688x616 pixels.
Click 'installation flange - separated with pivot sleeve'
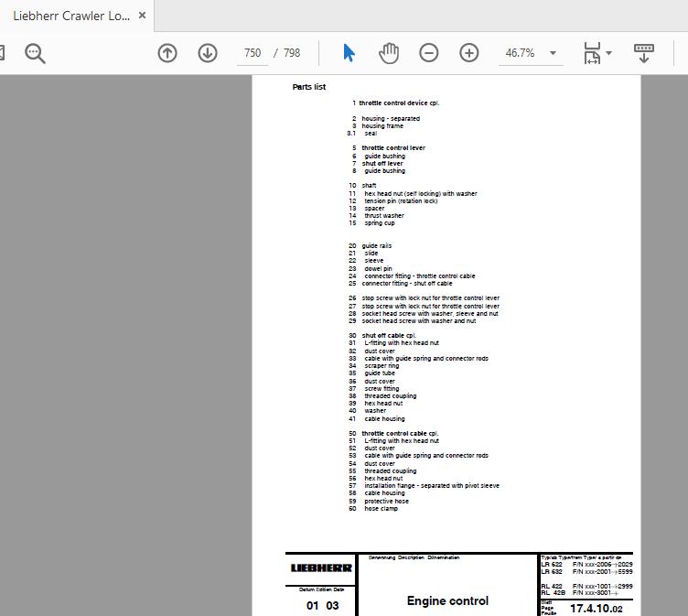coord(432,486)
